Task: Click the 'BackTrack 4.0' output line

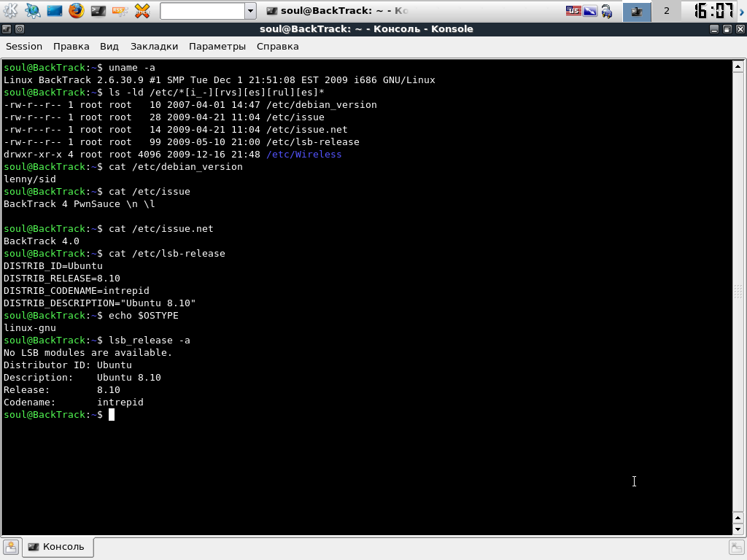Action: click(42, 241)
